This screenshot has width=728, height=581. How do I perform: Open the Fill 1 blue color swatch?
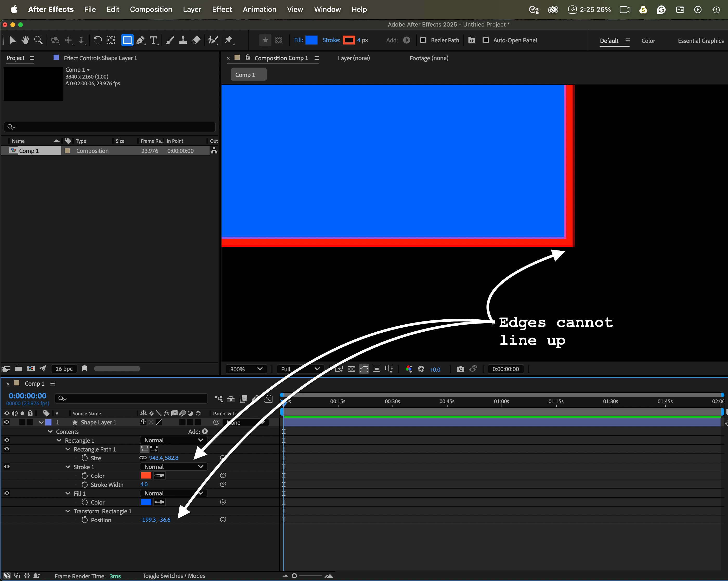pos(146,502)
